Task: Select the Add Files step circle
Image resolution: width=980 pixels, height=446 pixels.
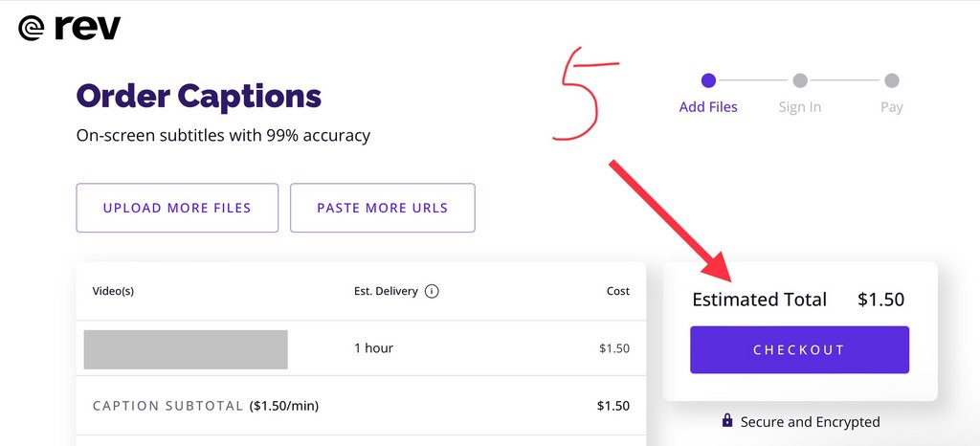Action: (708, 80)
